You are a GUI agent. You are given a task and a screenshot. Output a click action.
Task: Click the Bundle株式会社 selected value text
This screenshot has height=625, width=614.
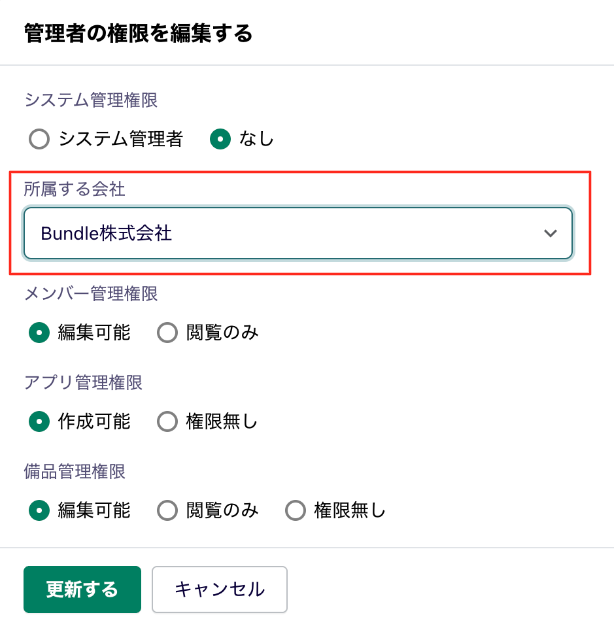tap(106, 233)
